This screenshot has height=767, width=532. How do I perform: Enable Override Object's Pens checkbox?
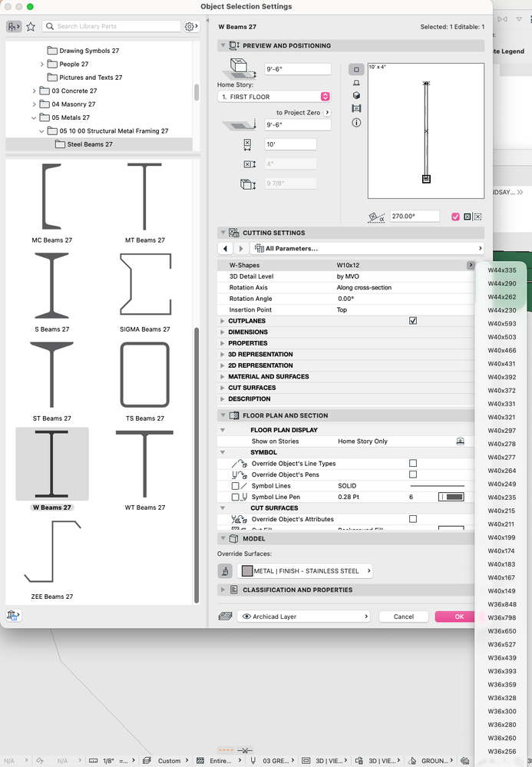coord(413,474)
